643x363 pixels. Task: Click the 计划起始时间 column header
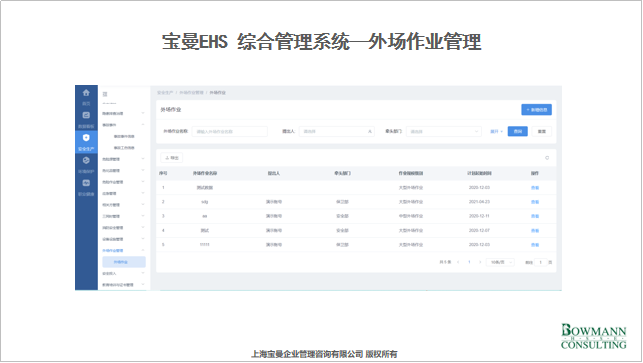click(x=479, y=174)
